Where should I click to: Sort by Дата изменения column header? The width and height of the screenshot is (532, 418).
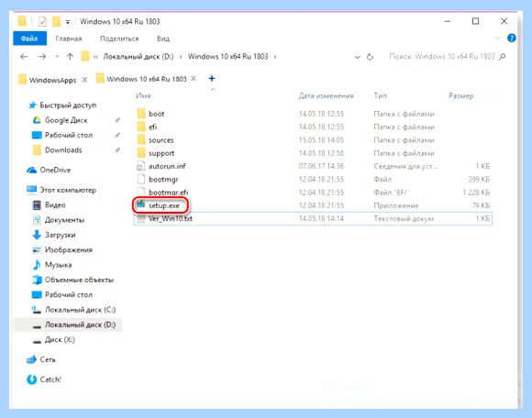click(326, 96)
